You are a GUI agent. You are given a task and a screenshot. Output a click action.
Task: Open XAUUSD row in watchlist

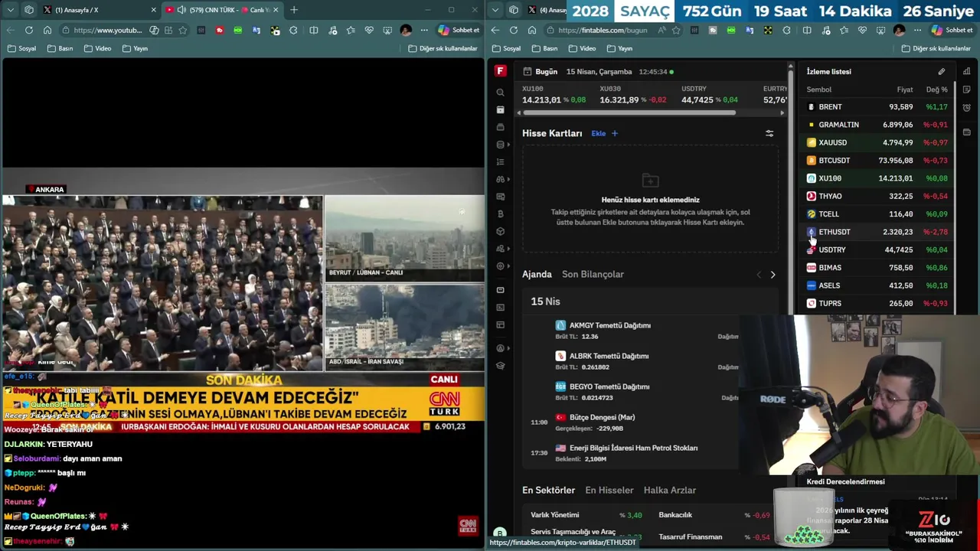(877, 142)
